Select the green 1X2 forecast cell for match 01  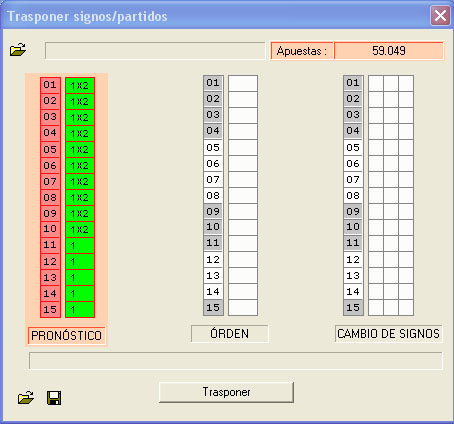click(x=80, y=85)
